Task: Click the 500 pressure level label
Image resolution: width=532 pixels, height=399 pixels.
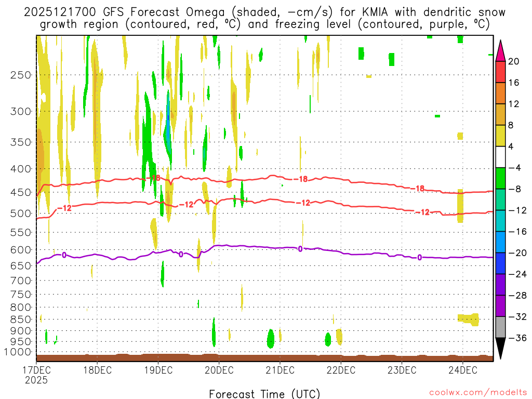Action: coord(21,214)
